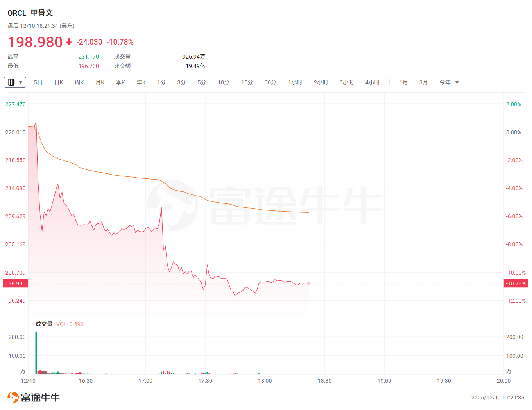Switch to the 1分 interval

(x=161, y=82)
